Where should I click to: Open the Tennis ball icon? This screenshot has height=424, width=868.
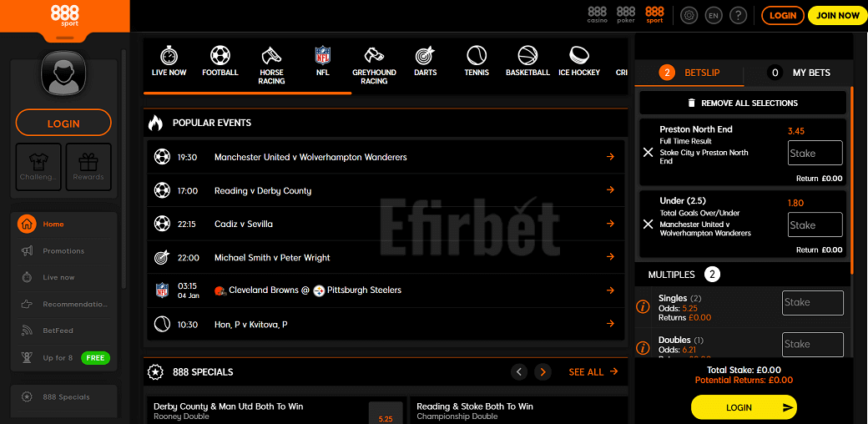[476, 56]
